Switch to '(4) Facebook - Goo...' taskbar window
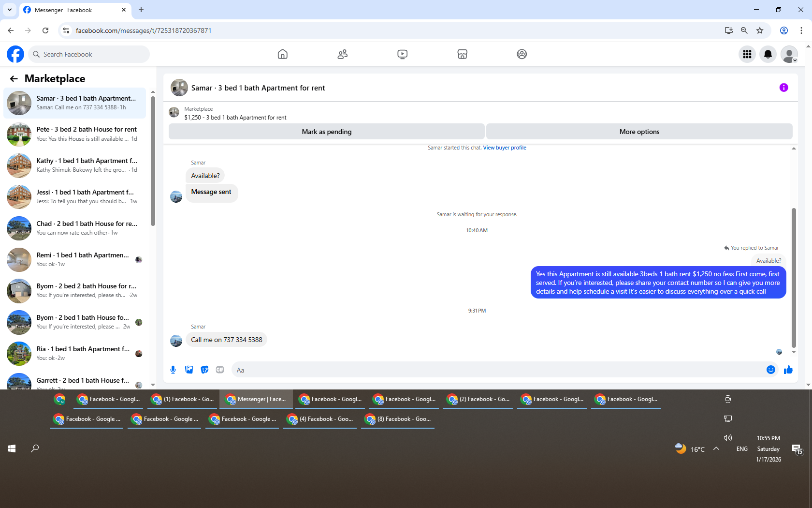The width and height of the screenshot is (812, 508). coord(320,419)
